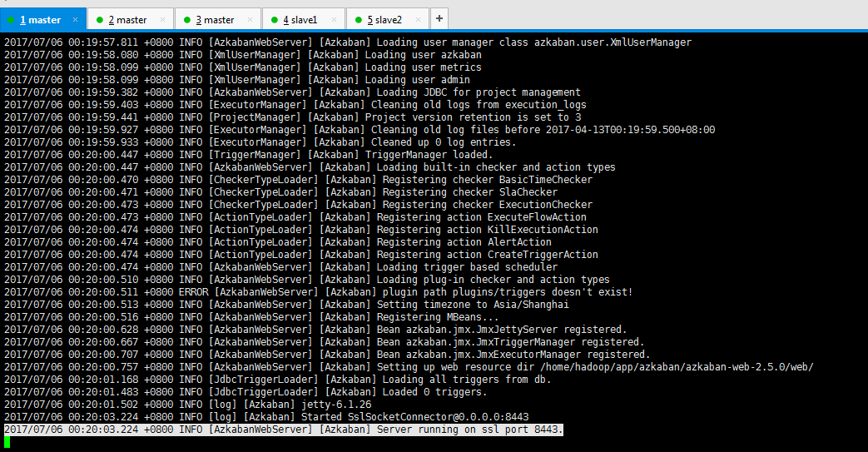This screenshot has height=452, width=868.
Task: Switch to the '1 master' session tab
Action: [x=43, y=19]
